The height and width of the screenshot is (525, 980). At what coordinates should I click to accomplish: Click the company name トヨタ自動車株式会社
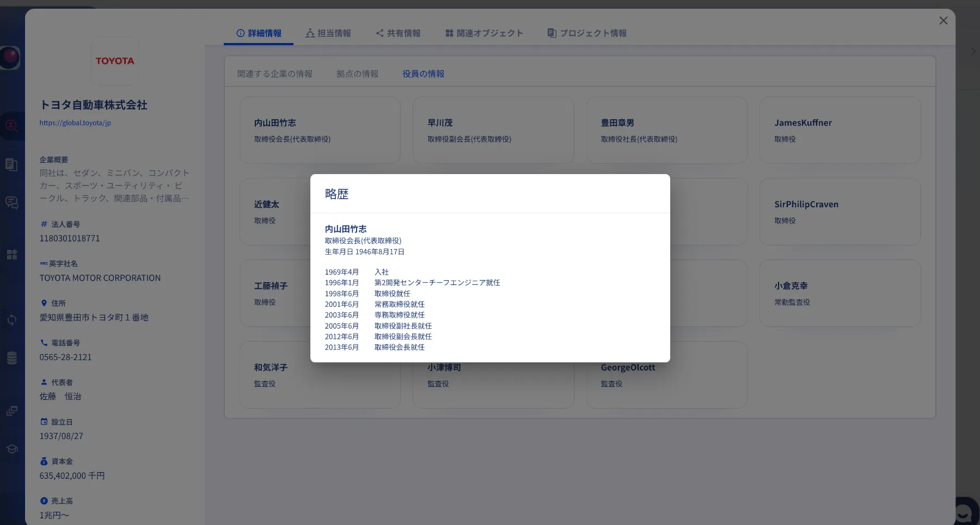(x=94, y=105)
